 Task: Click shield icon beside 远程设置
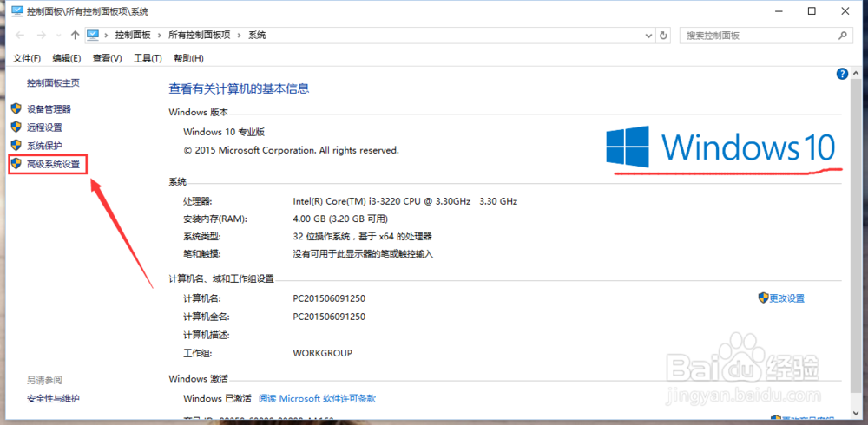tap(16, 127)
